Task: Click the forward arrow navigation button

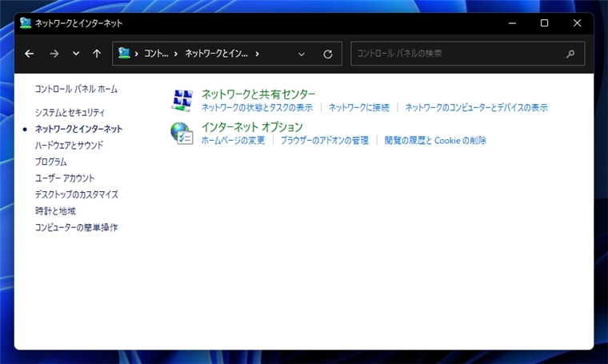Action: click(54, 54)
